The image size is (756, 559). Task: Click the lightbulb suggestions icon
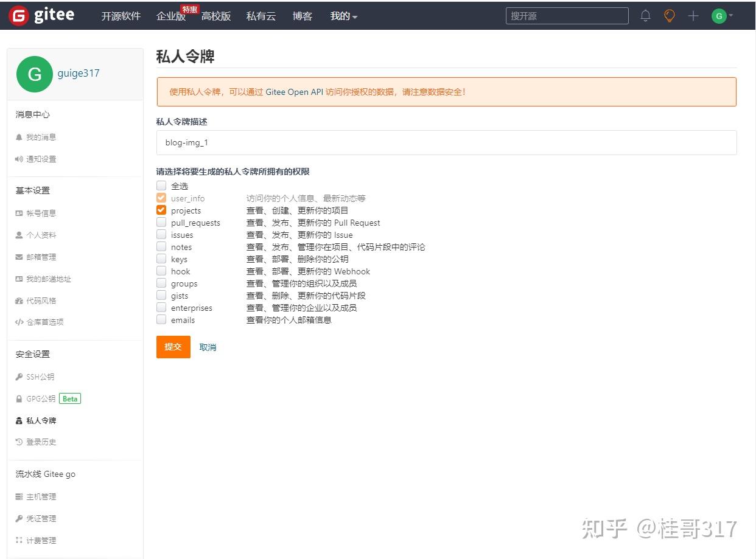coord(669,16)
